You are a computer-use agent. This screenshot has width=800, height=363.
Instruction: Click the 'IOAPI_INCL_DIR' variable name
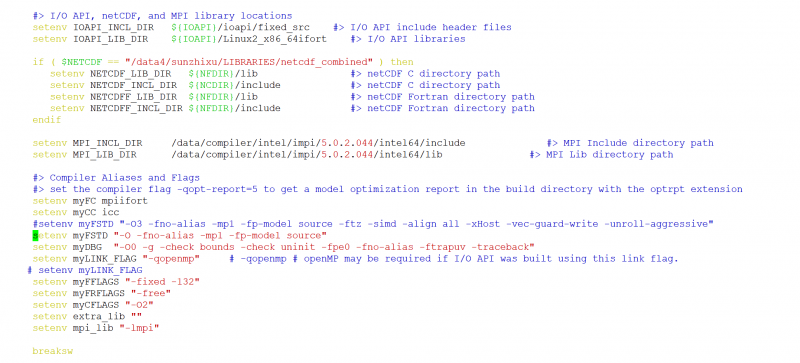(112, 27)
